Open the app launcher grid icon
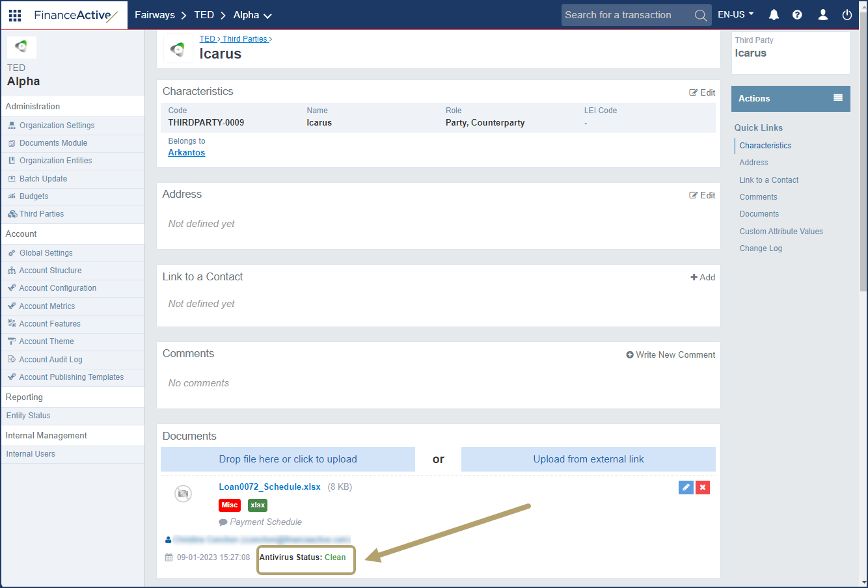 coord(14,15)
